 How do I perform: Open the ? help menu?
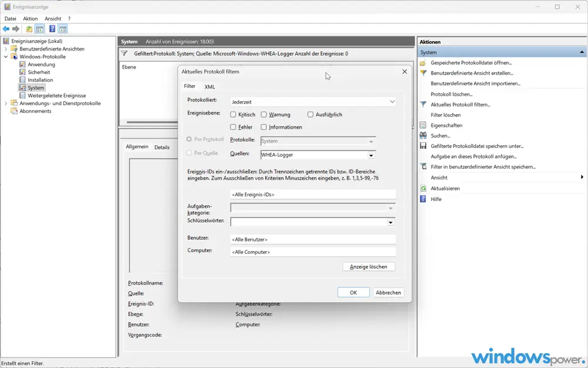[x=69, y=19]
